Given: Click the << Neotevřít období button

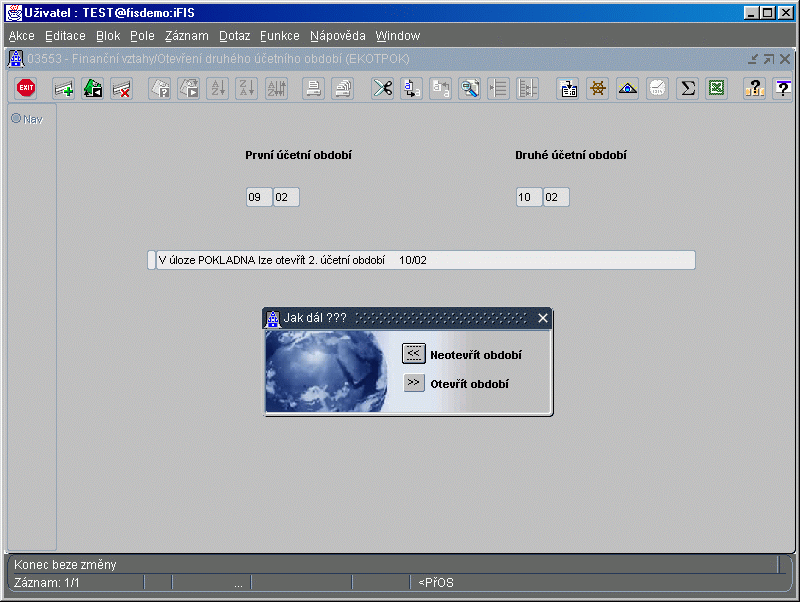Looking at the screenshot, I should pyautogui.click(x=413, y=354).
